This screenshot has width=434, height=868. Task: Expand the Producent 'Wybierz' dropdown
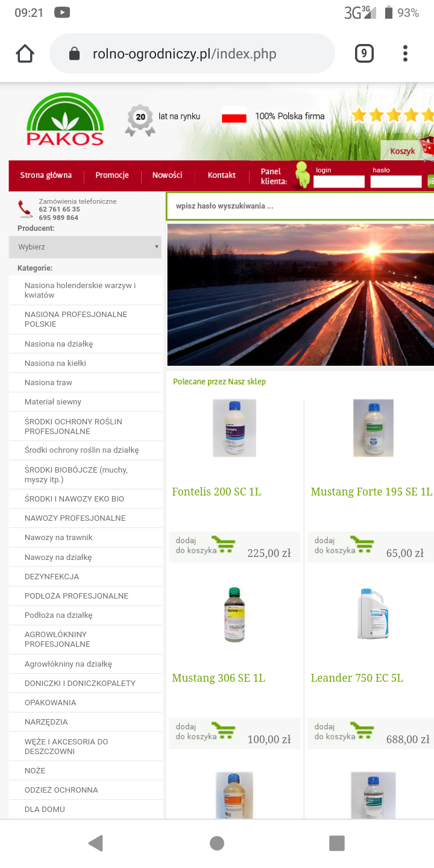click(85, 247)
